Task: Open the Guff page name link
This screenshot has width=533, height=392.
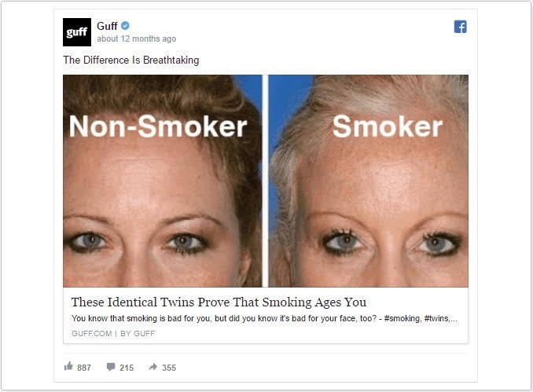Action: (107, 26)
